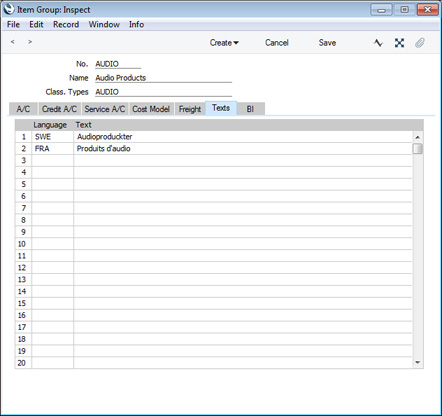Click the cross-arrows link manager icon

(x=399, y=43)
